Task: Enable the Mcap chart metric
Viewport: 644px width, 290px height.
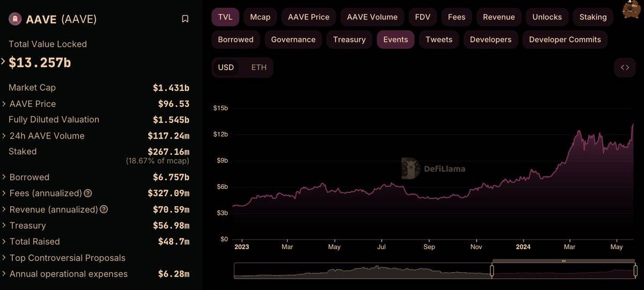Action: [x=260, y=17]
